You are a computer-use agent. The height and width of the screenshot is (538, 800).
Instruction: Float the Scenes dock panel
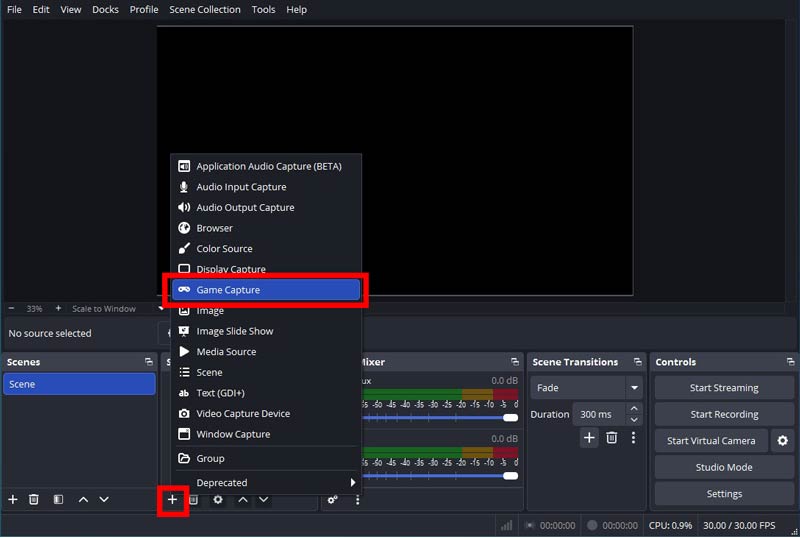point(148,362)
